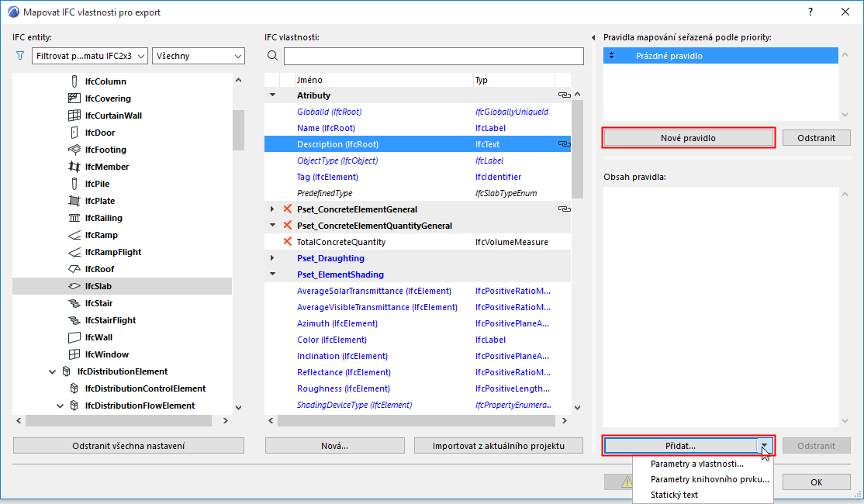864x504 pixels.
Task: Click the IfcColumn entity icon
Action: click(74, 81)
